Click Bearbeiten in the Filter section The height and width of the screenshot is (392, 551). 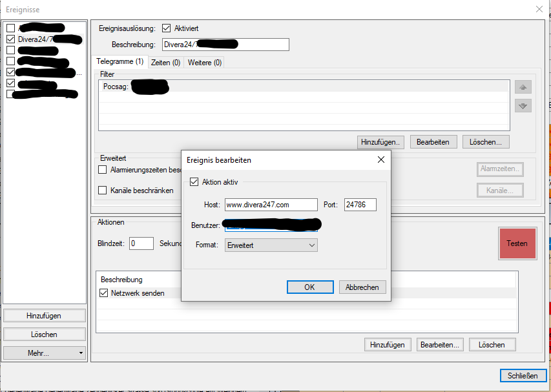coord(433,142)
